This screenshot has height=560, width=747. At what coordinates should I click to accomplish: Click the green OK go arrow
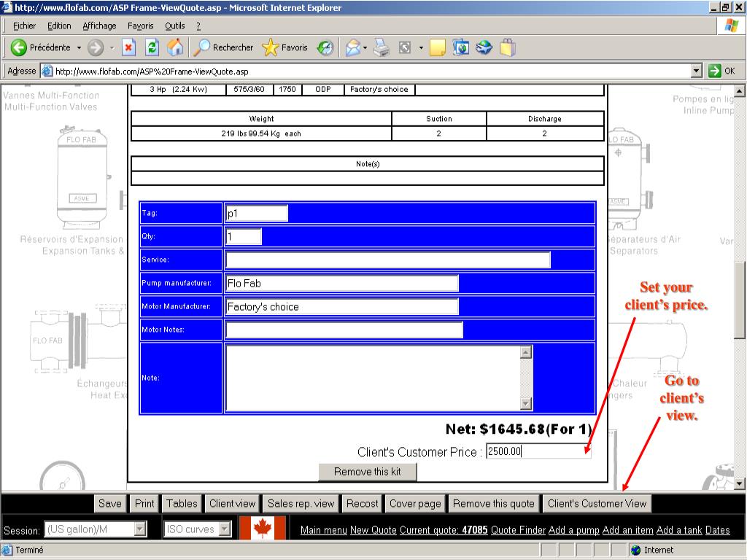coord(715,71)
